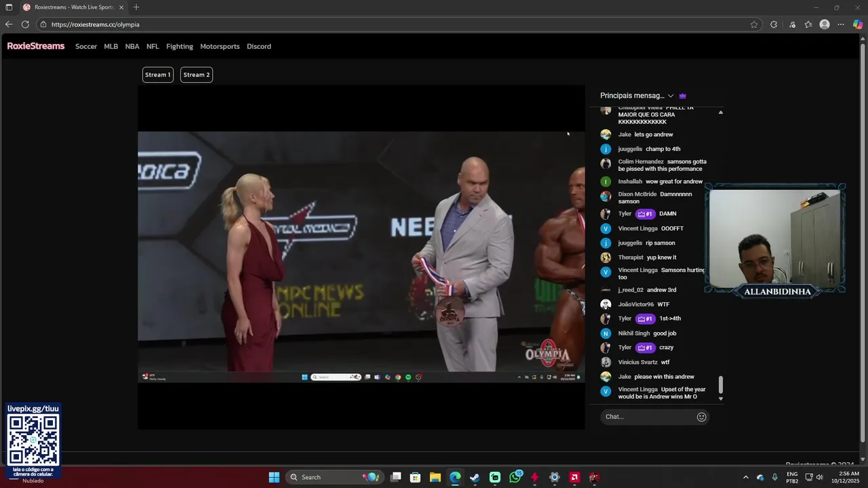Click the purple crown icon in chat header
Screen dimensions: 868x488
click(x=683, y=96)
